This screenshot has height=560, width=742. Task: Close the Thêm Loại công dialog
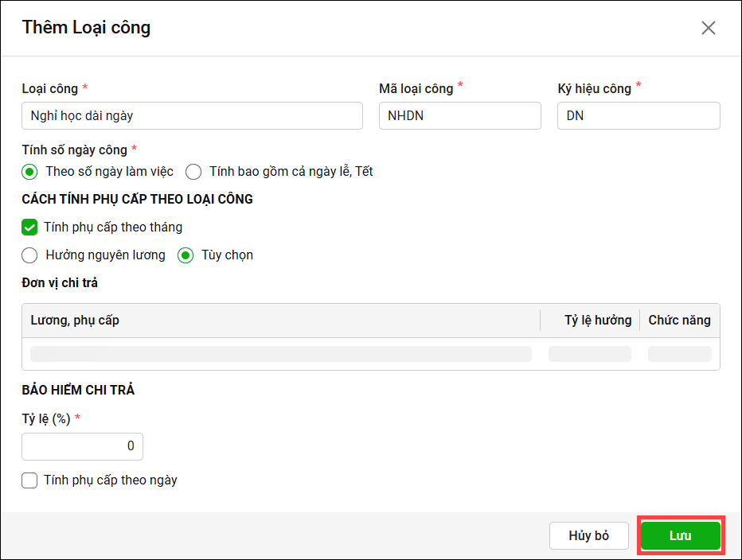click(x=708, y=28)
